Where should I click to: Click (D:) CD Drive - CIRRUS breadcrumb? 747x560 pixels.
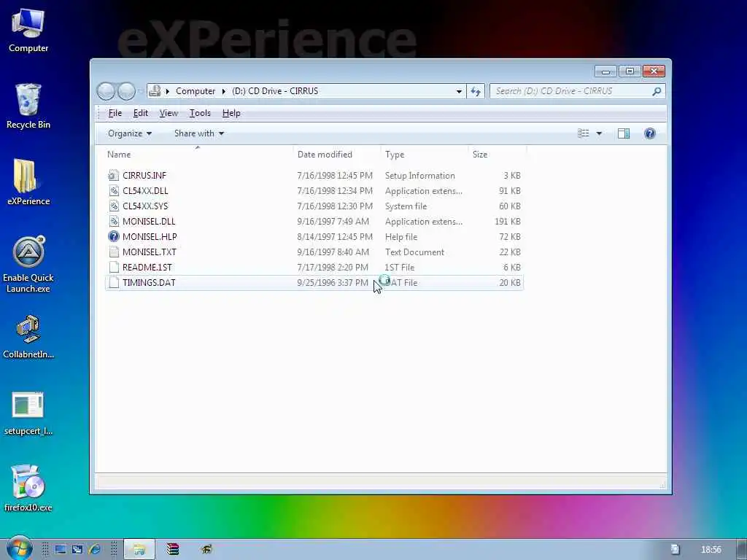point(275,91)
